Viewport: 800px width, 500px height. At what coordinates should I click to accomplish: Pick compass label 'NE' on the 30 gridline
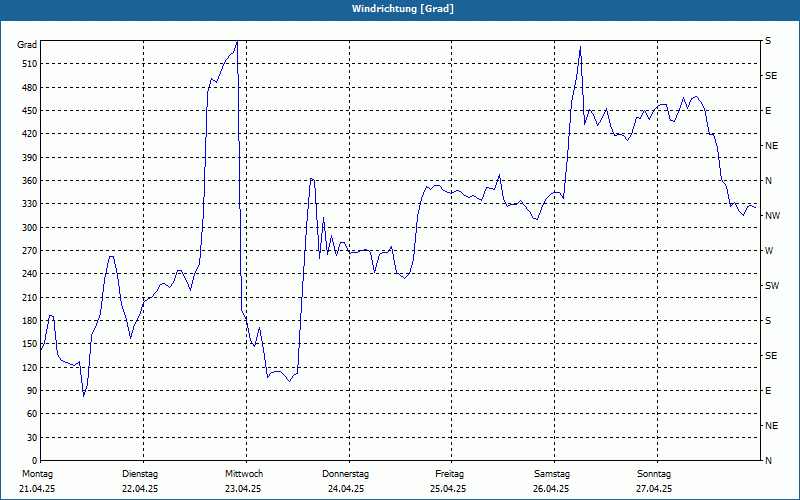click(771, 426)
